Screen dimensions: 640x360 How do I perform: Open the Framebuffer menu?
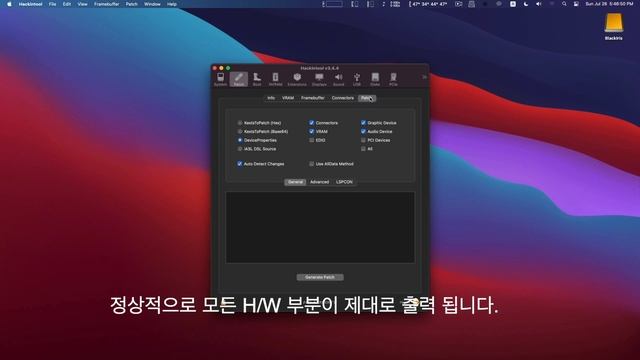point(107,4)
